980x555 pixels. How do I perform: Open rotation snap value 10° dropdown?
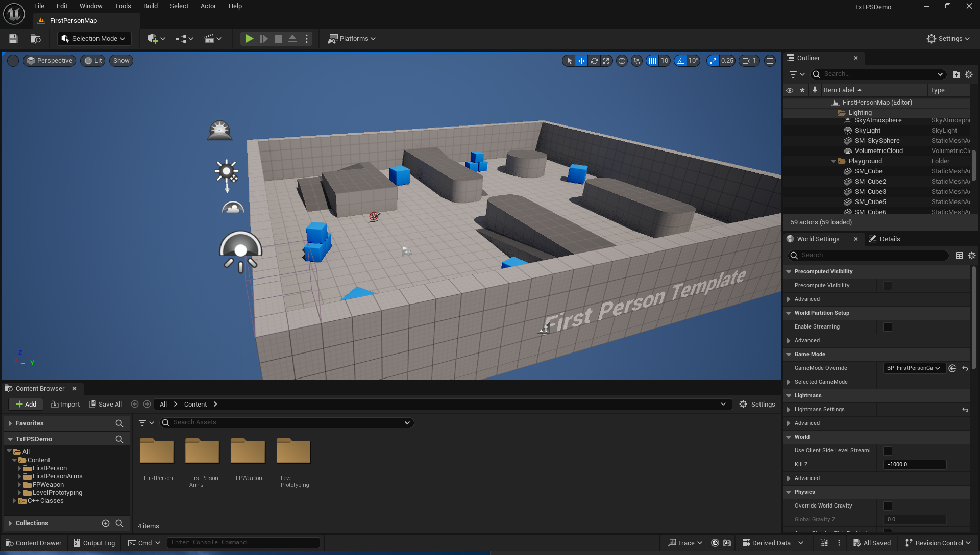693,61
